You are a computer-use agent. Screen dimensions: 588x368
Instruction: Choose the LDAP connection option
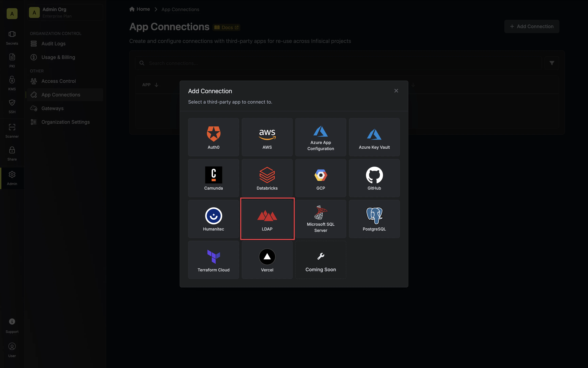click(x=267, y=219)
